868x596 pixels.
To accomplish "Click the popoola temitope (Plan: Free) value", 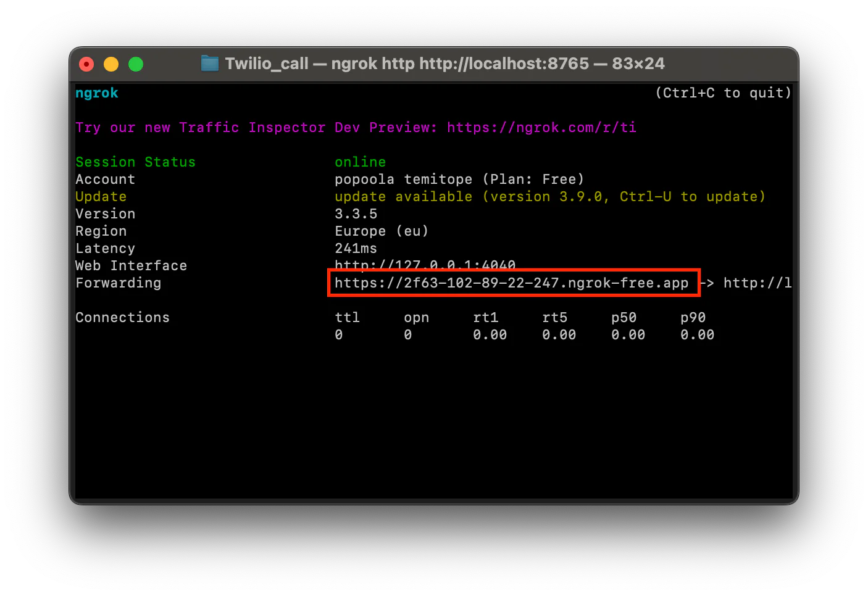I will tap(459, 180).
